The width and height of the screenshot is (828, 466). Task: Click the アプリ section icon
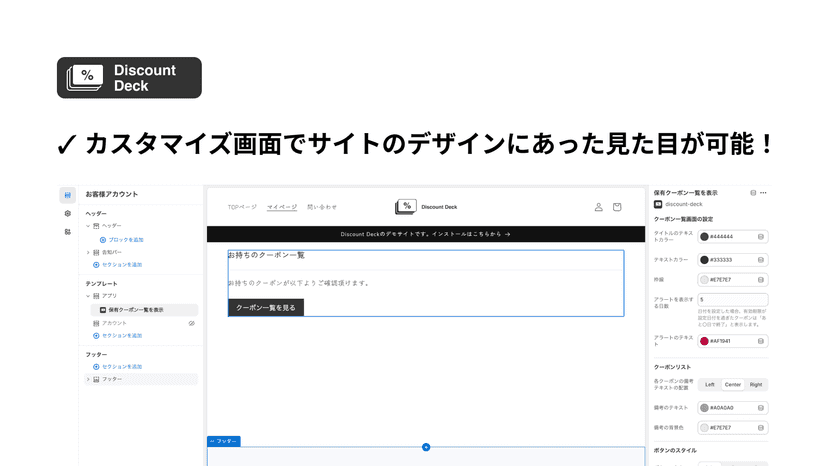96,296
